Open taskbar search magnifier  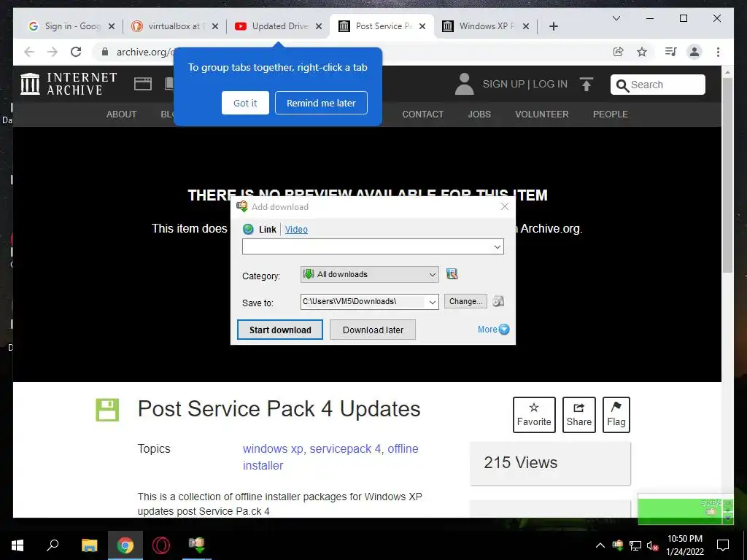(x=53, y=545)
